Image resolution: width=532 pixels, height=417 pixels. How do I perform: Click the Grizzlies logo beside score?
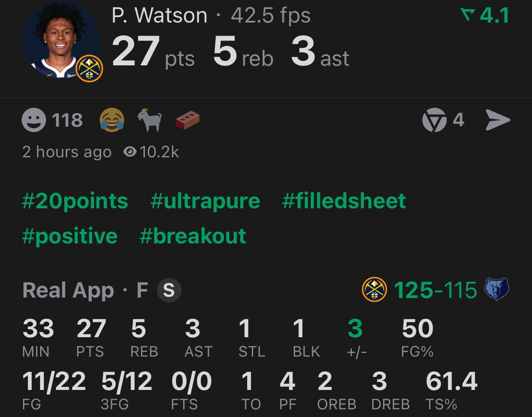tap(497, 289)
